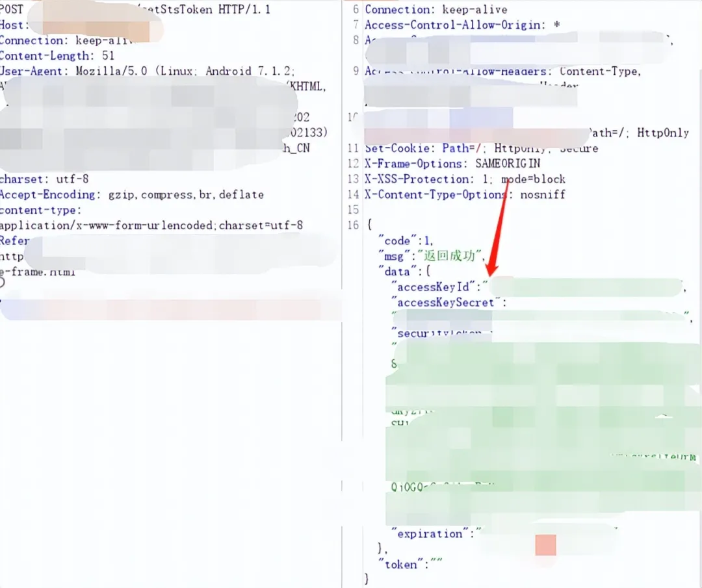
Task: Click the X-Frame-Options: SAMEORIGIN header
Action: pos(452,164)
